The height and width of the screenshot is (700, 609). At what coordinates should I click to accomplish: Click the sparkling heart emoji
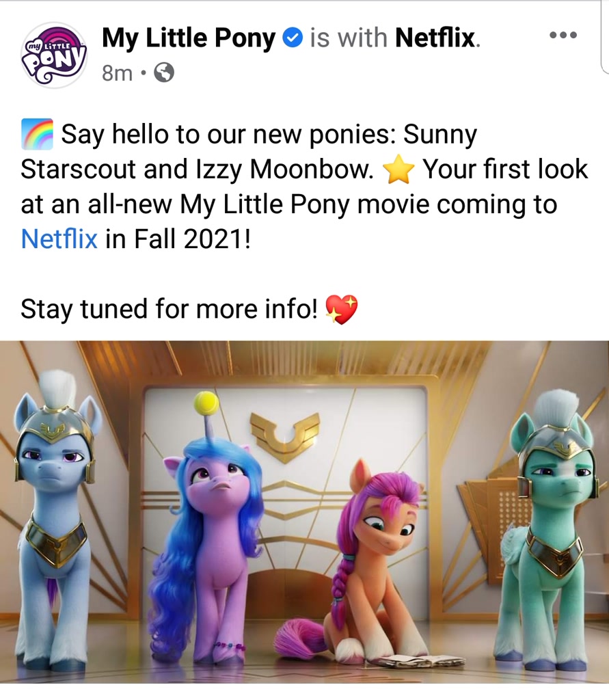tap(342, 309)
